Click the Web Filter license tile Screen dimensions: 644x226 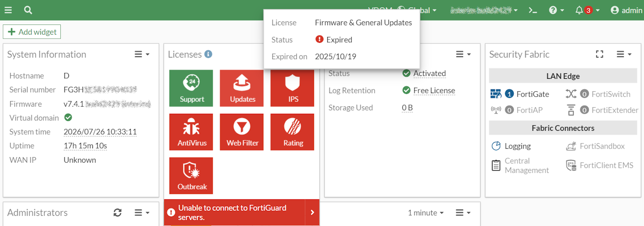[242, 132]
